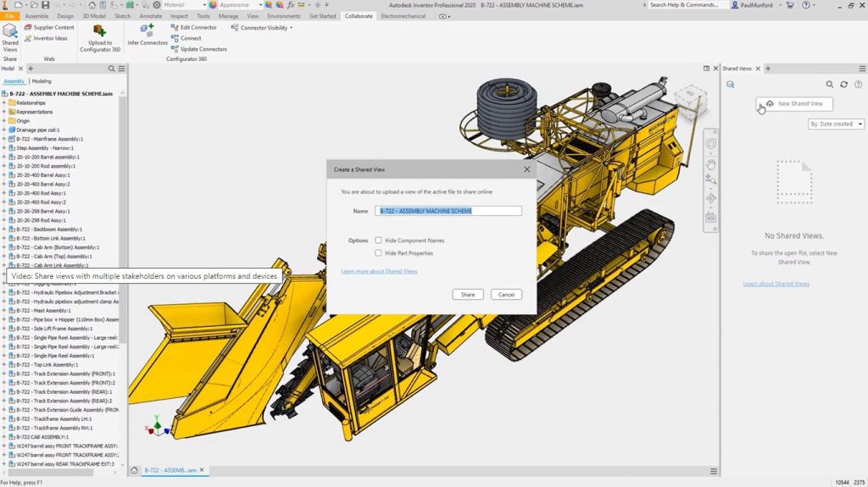This screenshot has width=868, height=487.
Task: Click the shared view Name input field
Action: point(448,211)
